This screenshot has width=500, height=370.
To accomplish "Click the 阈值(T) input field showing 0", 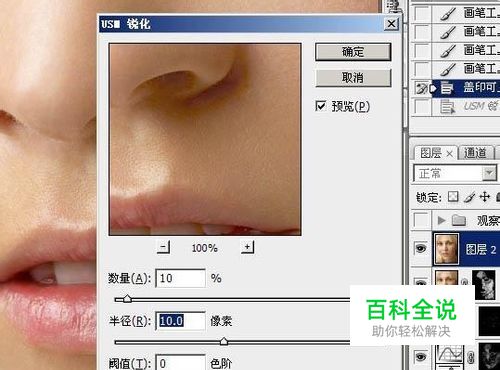I will pos(180,362).
